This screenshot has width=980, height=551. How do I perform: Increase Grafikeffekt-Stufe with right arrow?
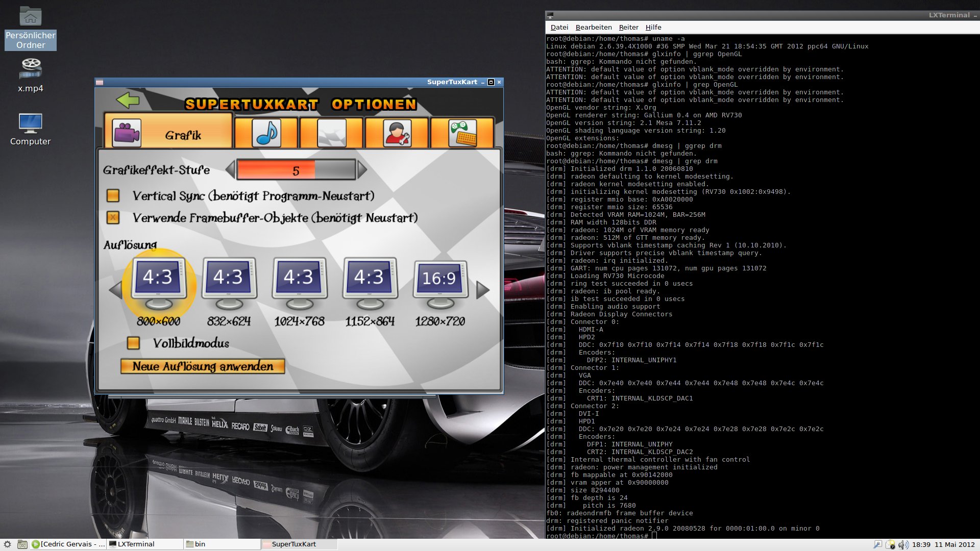point(362,169)
